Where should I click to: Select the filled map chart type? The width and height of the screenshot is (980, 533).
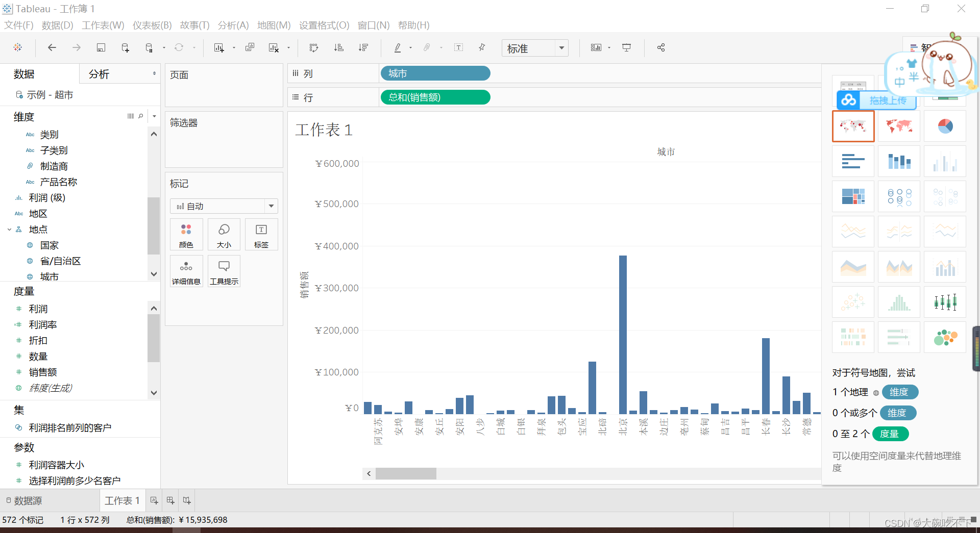coord(899,126)
